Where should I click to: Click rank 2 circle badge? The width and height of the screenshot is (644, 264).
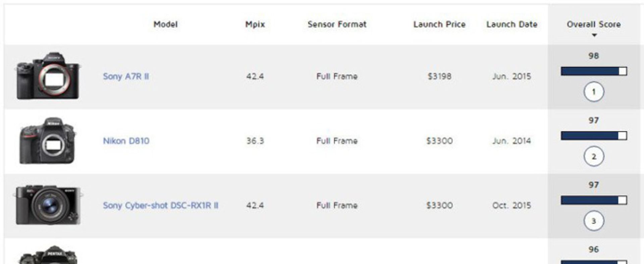pos(594,156)
